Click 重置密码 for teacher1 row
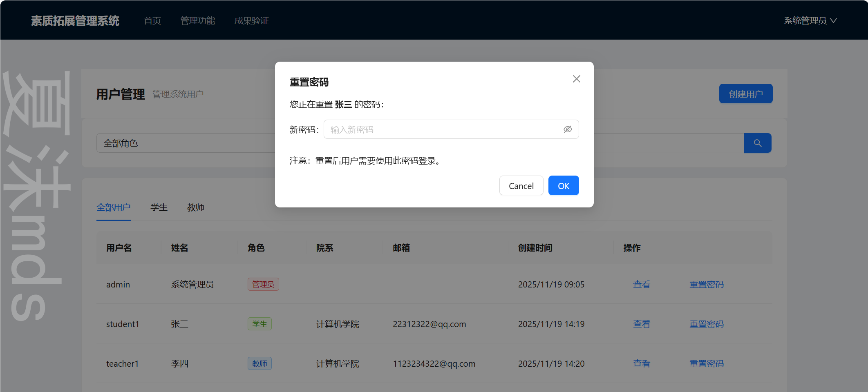This screenshot has height=392, width=868. 707,363
